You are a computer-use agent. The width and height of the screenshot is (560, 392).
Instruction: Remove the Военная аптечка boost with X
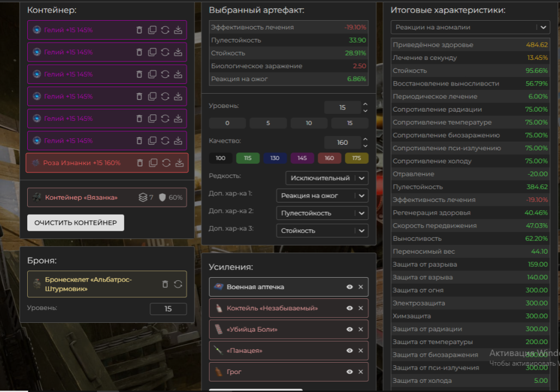pyautogui.click(x=361, y=287)
